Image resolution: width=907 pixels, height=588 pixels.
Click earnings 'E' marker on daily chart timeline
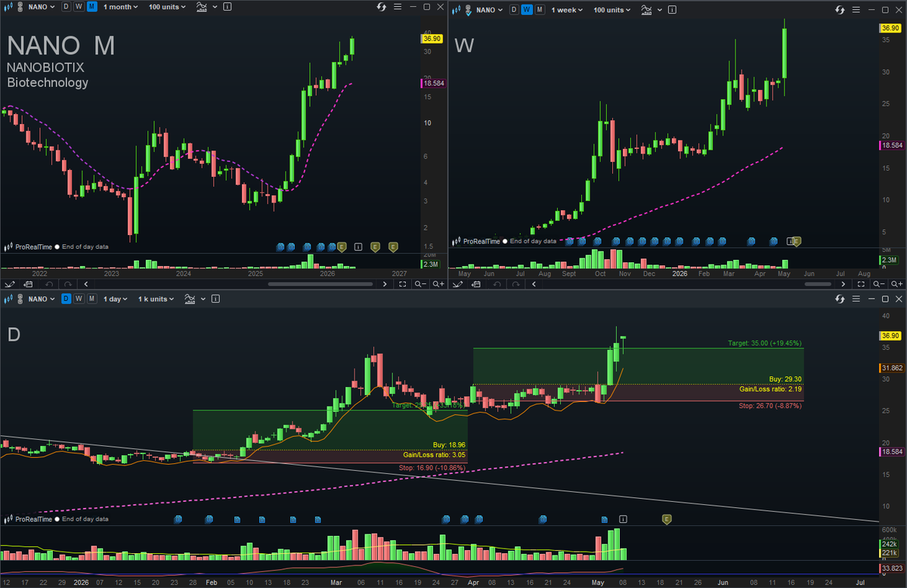(666, 519)
